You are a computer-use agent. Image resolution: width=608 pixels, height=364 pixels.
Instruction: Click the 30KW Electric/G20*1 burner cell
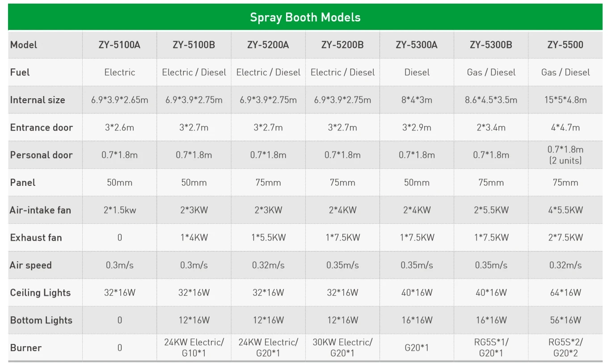[x=342, y=347]
